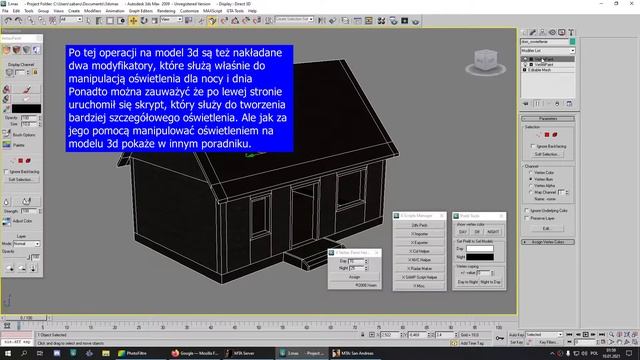Click DFF Importer button in Scripts Manager
Viewport: 640px width, 360px height.
419,234
